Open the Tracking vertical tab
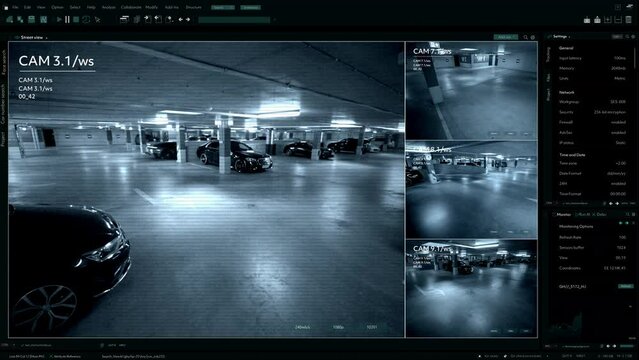This screenshot has height=360, width=639. [548, 55]
